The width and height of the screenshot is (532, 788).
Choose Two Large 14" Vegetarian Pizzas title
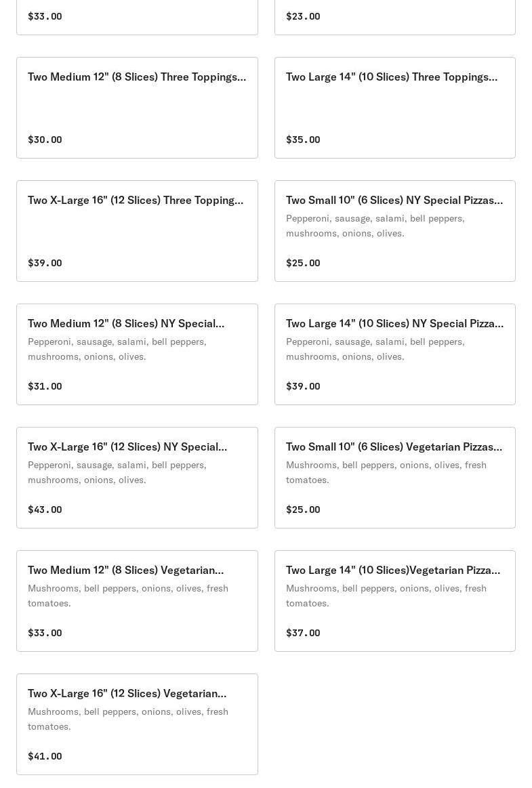pyautogui.click(x=393, y=571)
